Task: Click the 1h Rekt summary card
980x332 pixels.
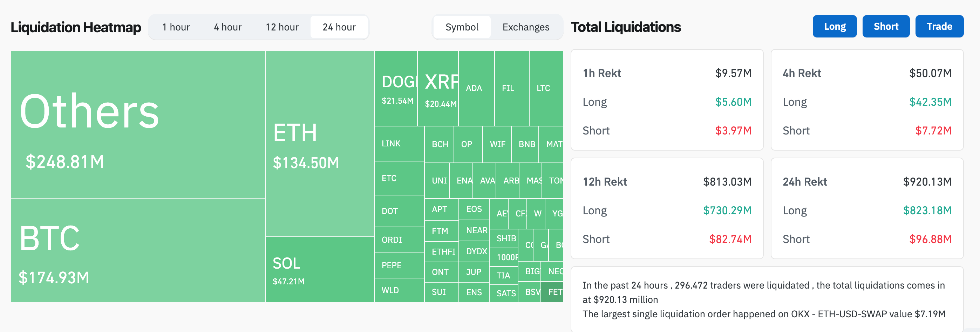Action: pos(667,100)
